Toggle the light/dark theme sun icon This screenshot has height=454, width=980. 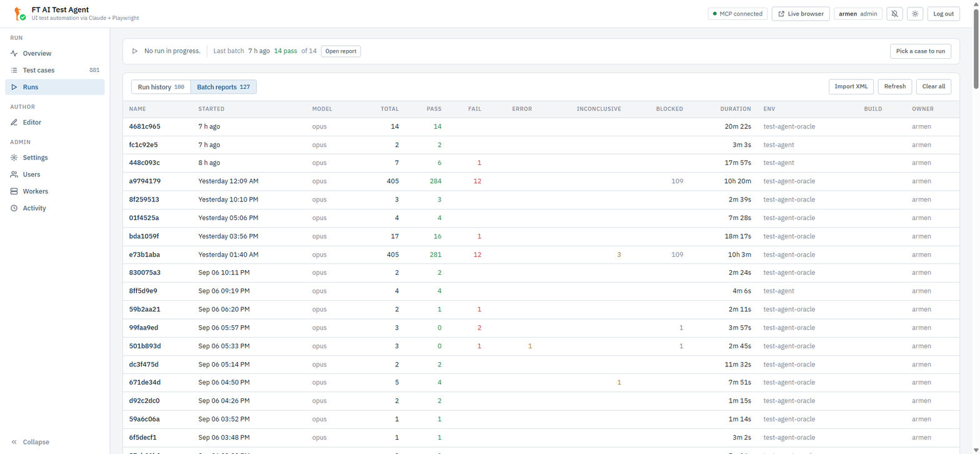click(x=915, y=14)
